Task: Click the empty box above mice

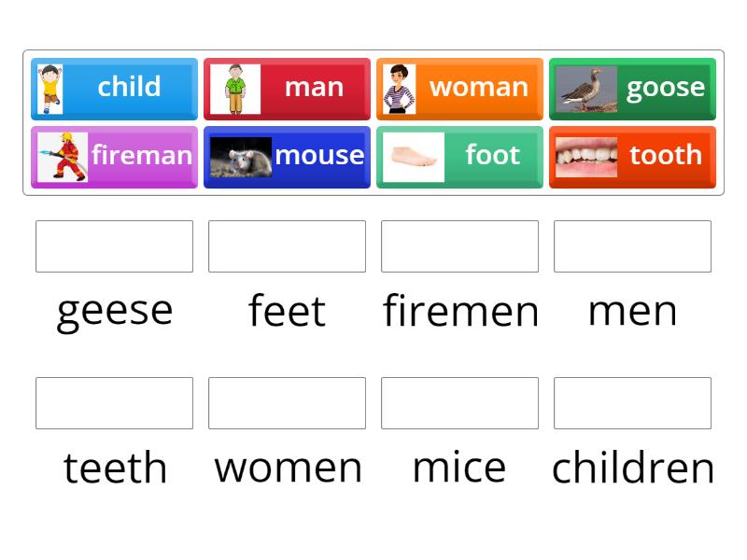Action: 459,402
